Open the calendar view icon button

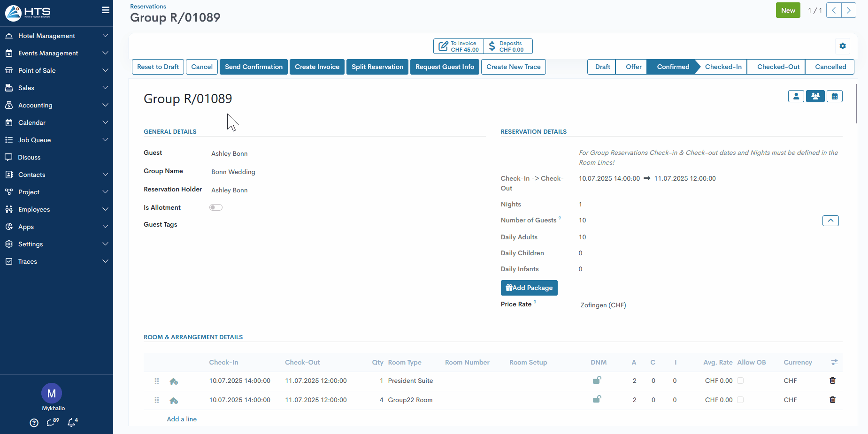pos(834,96)
